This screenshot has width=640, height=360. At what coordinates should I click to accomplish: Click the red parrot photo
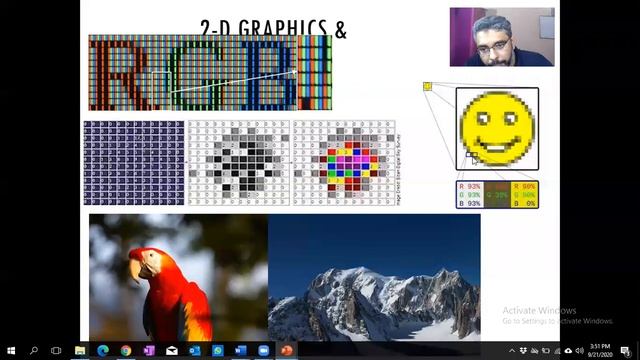(179, 277)
